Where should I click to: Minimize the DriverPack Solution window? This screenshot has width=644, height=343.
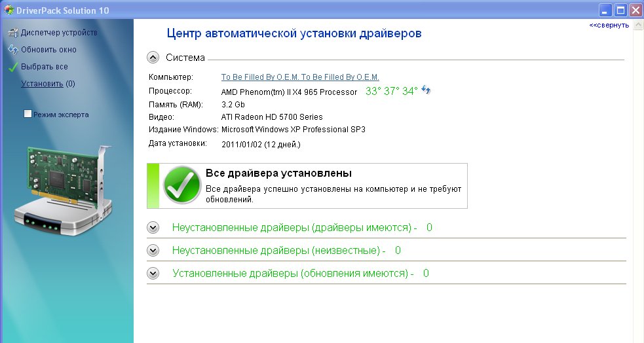coord(605,10)
